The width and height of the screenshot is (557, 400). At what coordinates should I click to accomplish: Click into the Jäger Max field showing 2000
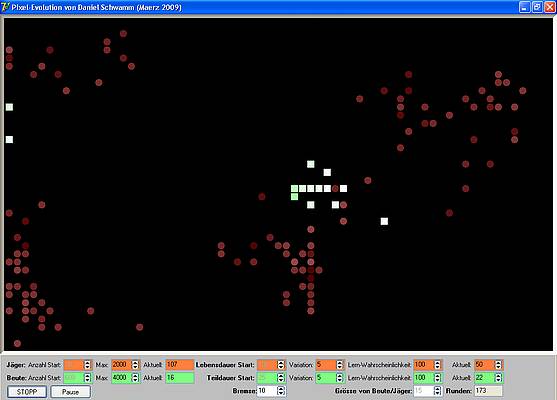(x=121, y=365)
